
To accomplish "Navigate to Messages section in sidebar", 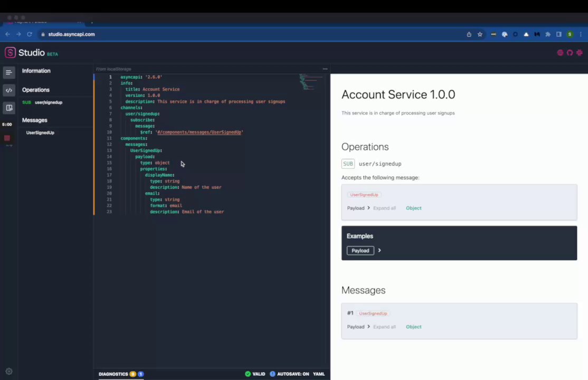I will (x=34, y=120).
